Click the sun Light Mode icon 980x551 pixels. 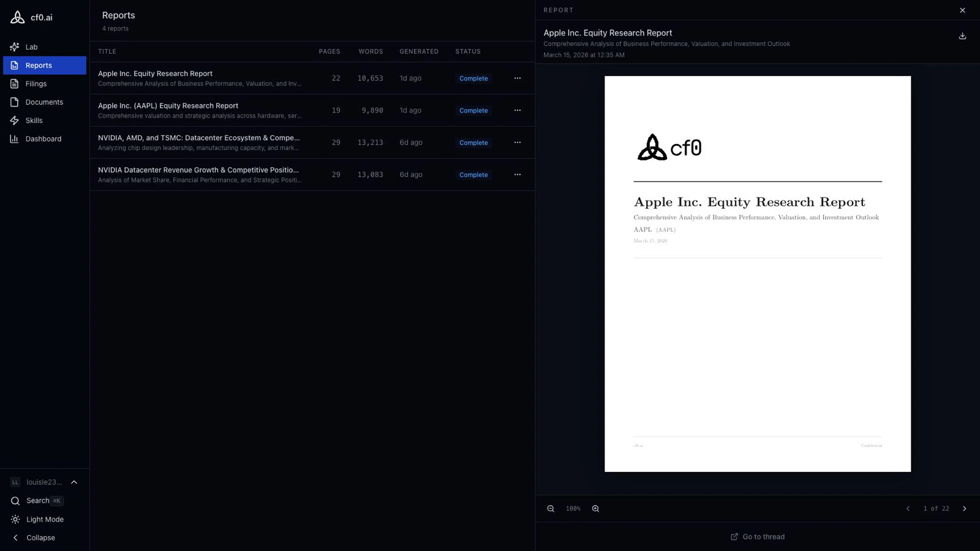click(15, 519)
